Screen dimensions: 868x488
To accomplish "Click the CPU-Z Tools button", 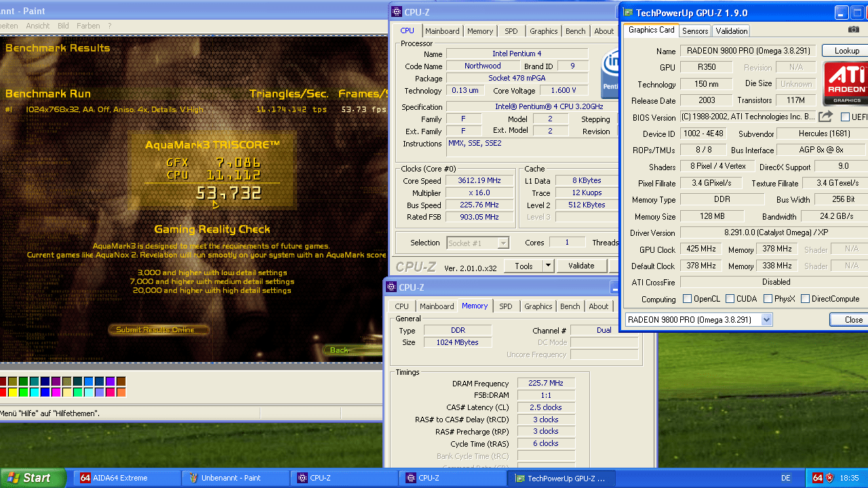I will point(524,266).
